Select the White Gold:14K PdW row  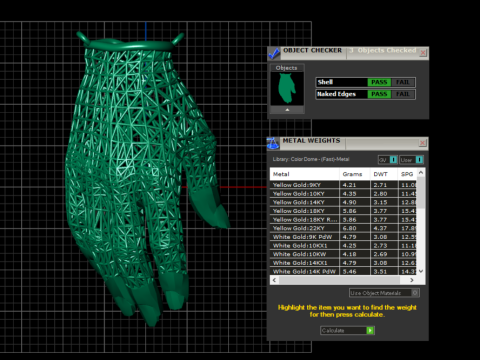343,271
